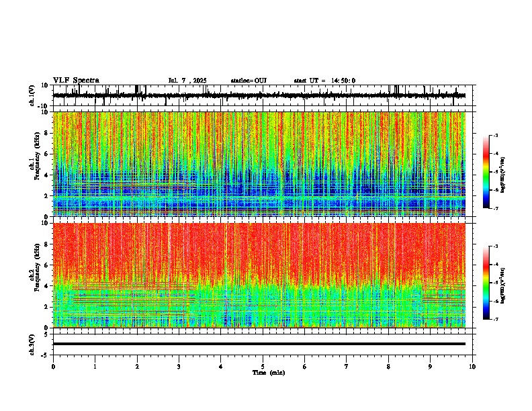Click the "-5" tick on the ch.3(V) axis
This screenshot has width=532, height=411.
46,355
